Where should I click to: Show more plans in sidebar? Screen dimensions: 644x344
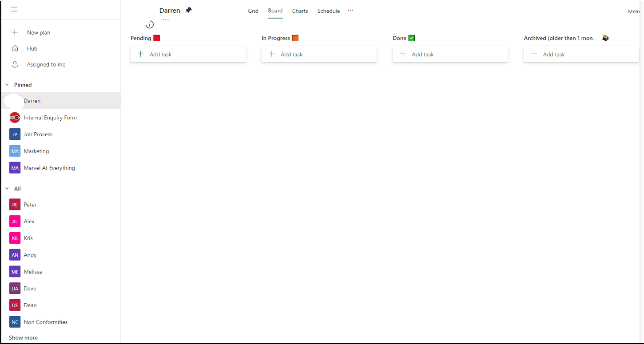pos(23,338)
